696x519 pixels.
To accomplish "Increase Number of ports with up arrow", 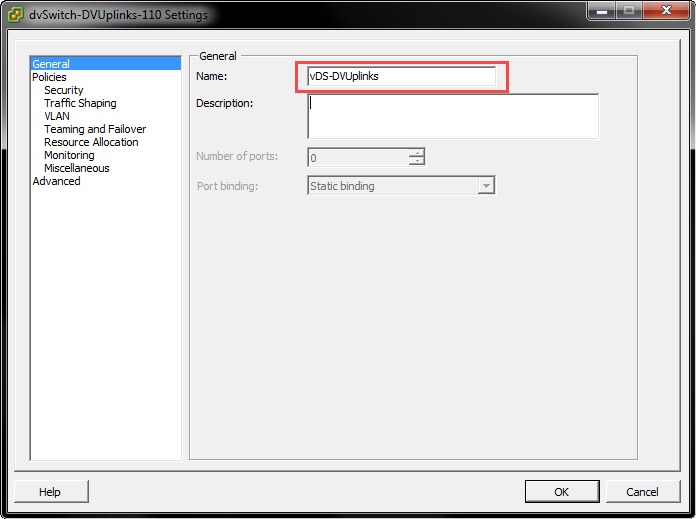I will [x=417, y=153].
